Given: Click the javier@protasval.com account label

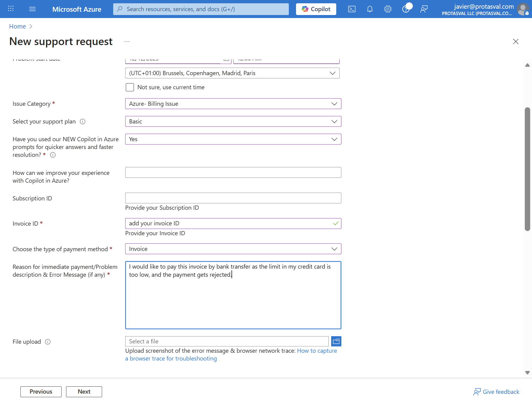Looking at the screenshot, I should click(484, 6).
